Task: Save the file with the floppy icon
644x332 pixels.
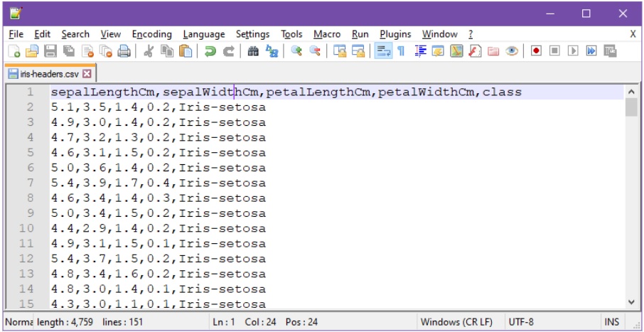Action: (50, 51)
